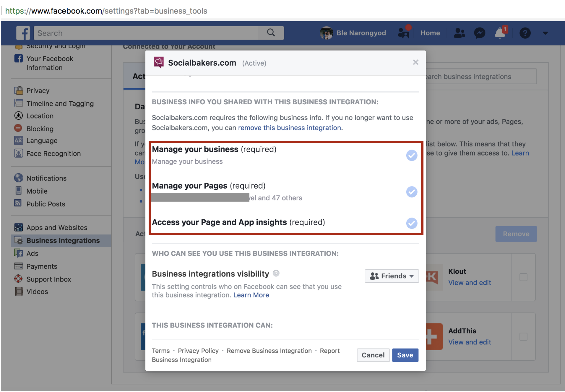Click the Save button

(x=405, y=355)
